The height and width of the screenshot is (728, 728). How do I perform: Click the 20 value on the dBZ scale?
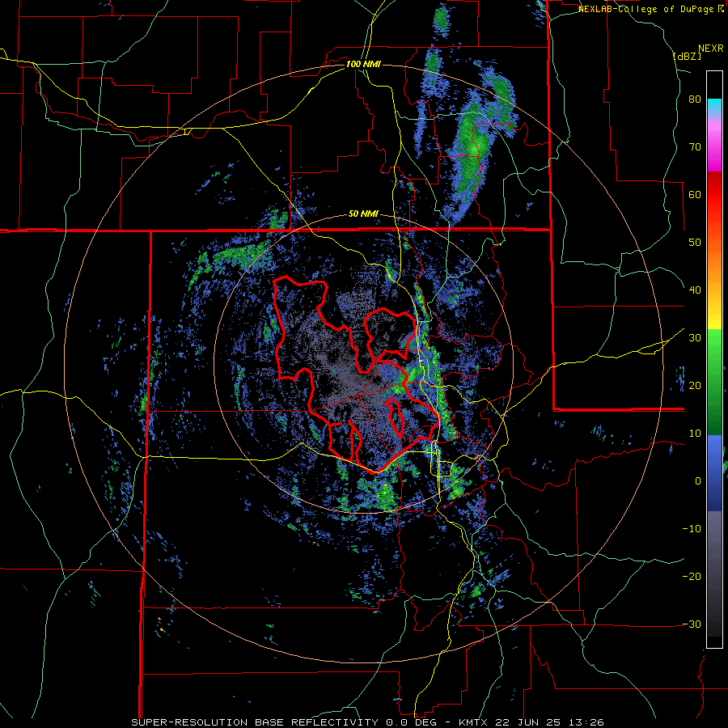(695, 386)
